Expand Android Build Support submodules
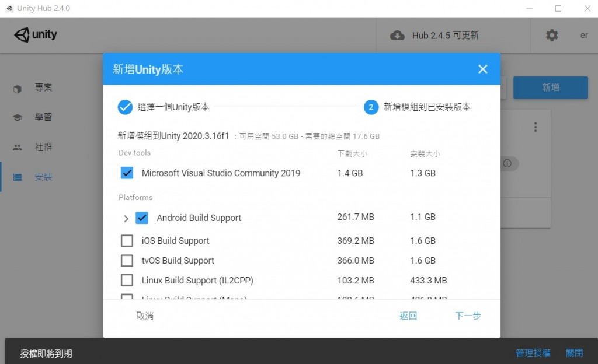Image resolution: width=598 pixels, height=364 pixels. tap(126, 219)
